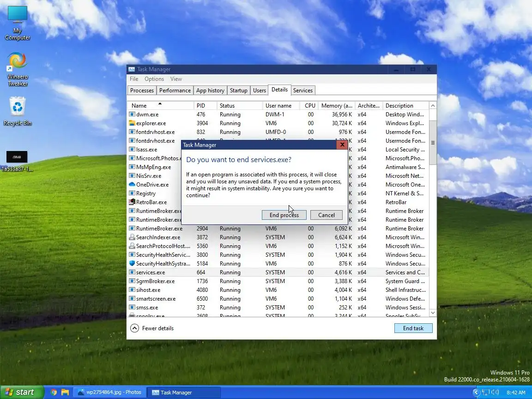This screenshot has width=532, height=399.
Task: Open the Options menu
Action: pos(154,79)
